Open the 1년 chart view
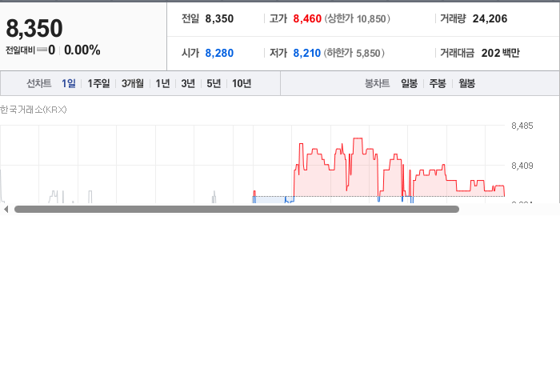Viewport: 560px width, 392px height. coord(162,83)
